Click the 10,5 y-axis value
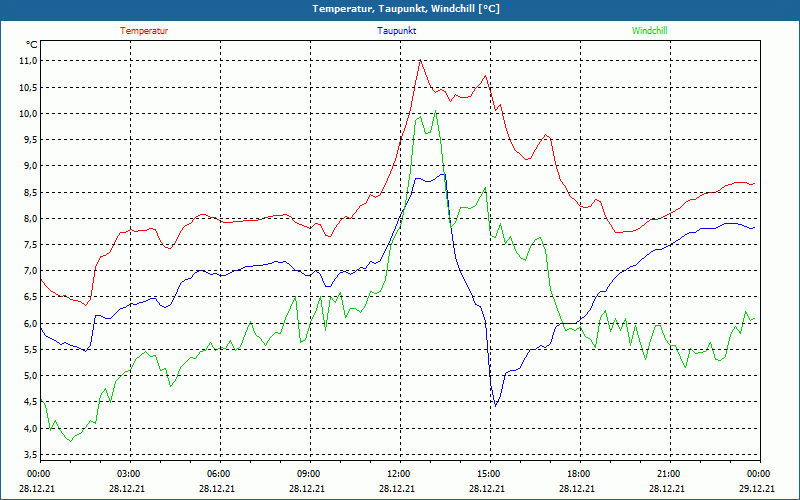 (x=28, y=87)
